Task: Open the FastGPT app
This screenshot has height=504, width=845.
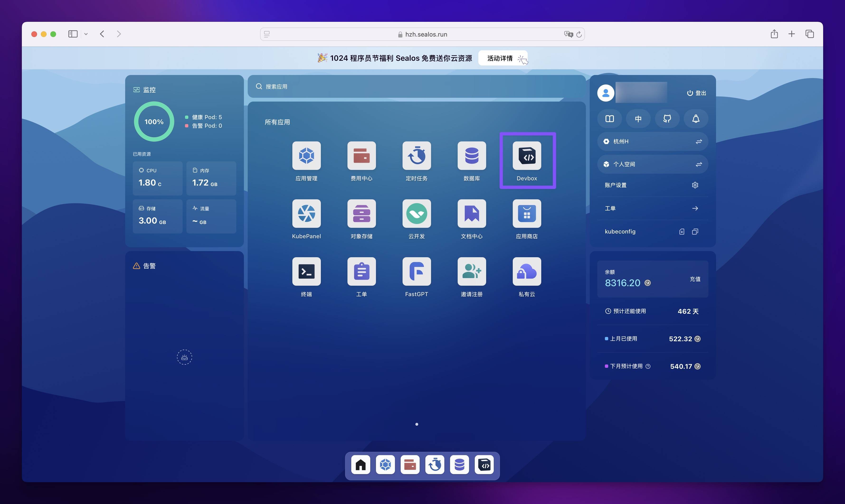Action: 416,271
